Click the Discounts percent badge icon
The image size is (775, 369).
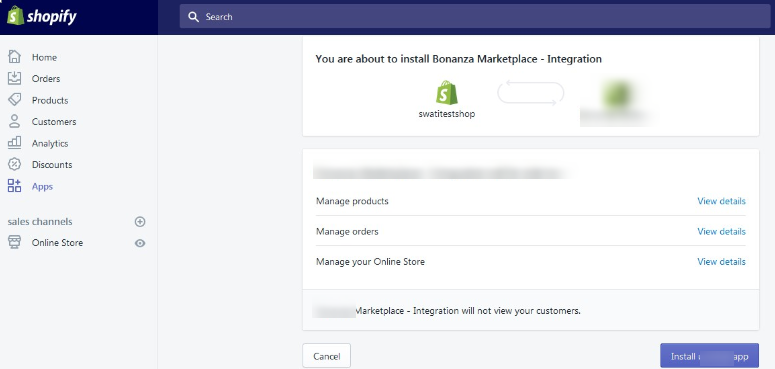(14, 164)
